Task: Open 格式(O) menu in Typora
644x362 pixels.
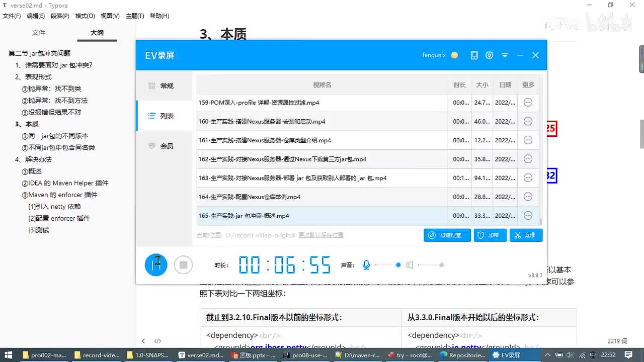Action: click(85, 16)
